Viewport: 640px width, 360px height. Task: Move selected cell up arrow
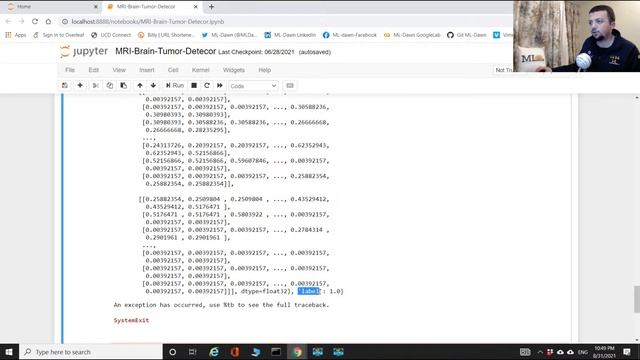(x=140, y=86)
